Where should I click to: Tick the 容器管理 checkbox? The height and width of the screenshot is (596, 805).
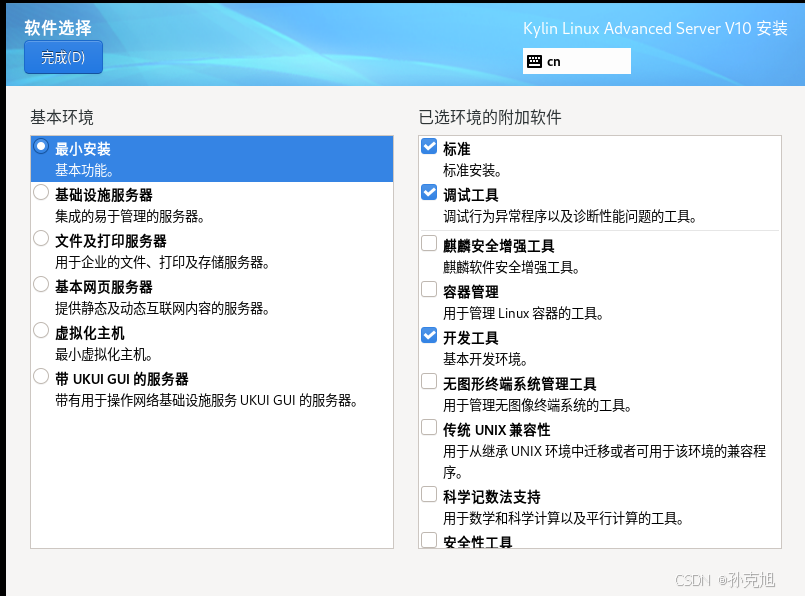429,289
